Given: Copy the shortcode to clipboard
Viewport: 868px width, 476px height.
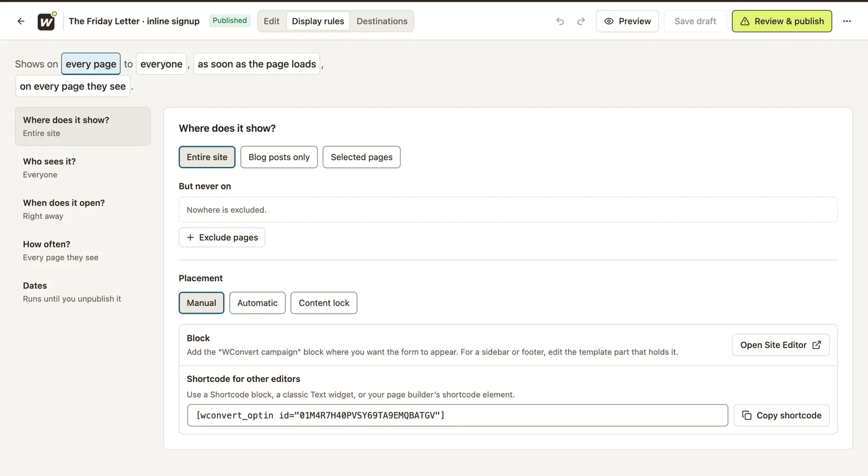Looking at the screenshot, I should pyautogui.click(x=782, y=415).
